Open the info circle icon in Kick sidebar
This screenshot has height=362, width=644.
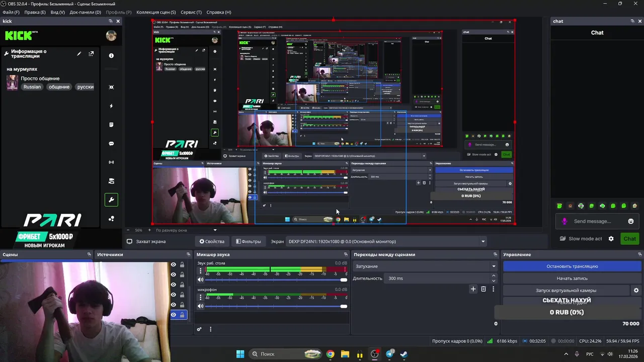[x=111, y=56]
